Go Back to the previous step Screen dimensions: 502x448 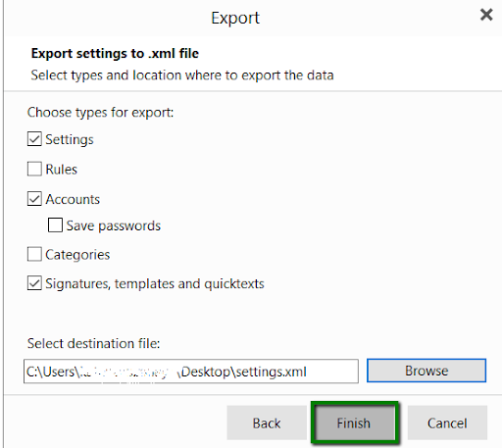(x=267, y=423)
